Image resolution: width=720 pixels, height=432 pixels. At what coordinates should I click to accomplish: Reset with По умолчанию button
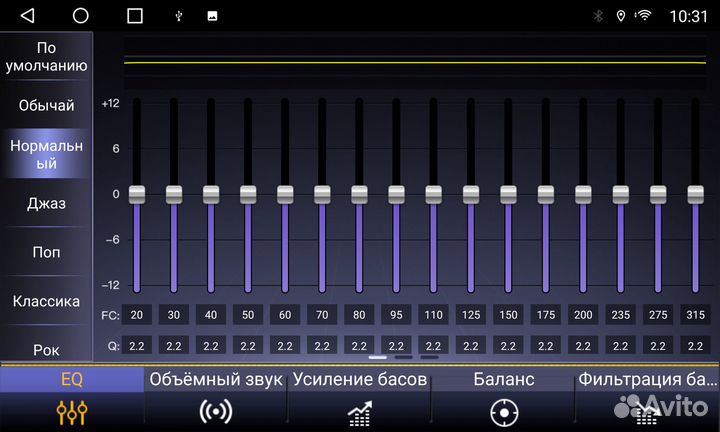(x=46, y=56)
